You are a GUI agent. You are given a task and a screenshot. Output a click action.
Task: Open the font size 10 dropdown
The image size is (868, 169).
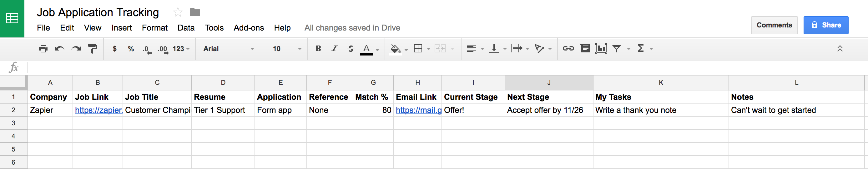[287, 49]
